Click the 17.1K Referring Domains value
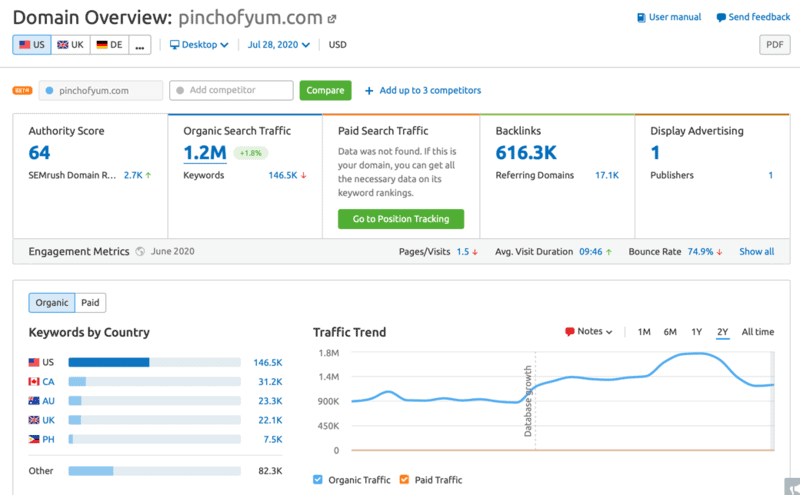The height and width of the screenshot is (495, 800). coord(607,176)
